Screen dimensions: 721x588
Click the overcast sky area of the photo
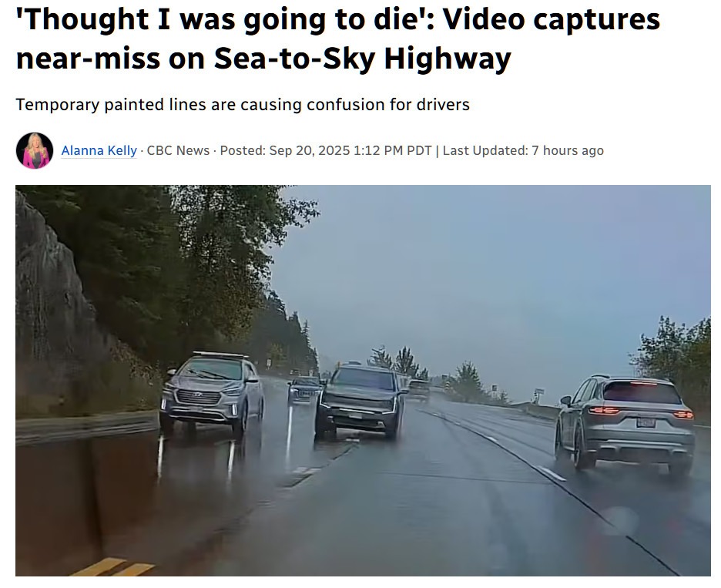(x=506, y=276)
